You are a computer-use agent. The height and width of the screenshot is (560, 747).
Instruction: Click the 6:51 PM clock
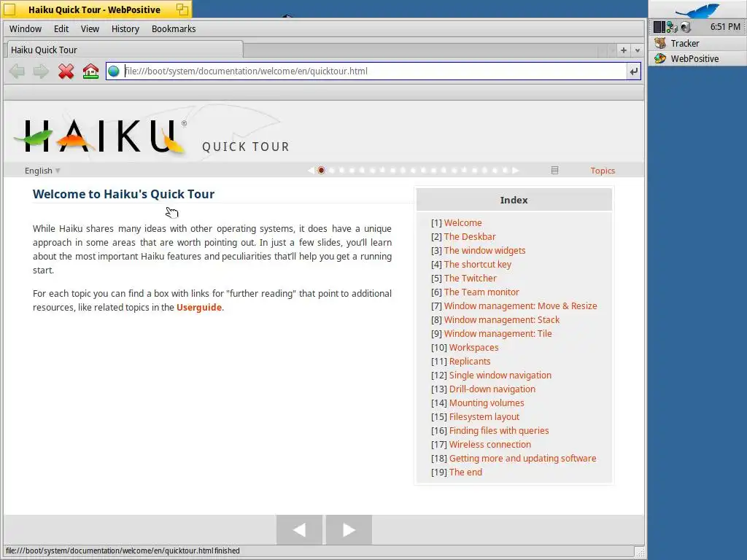(x=724, y=27)
